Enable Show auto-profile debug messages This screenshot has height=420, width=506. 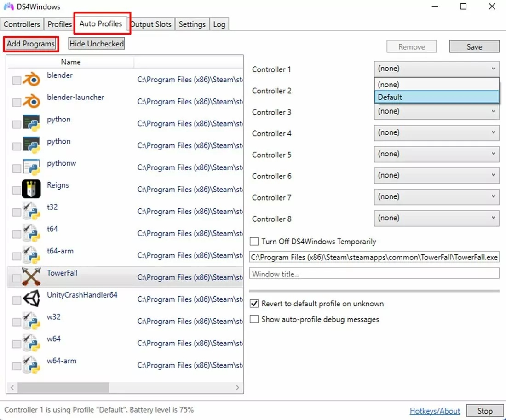pos(254,319)
